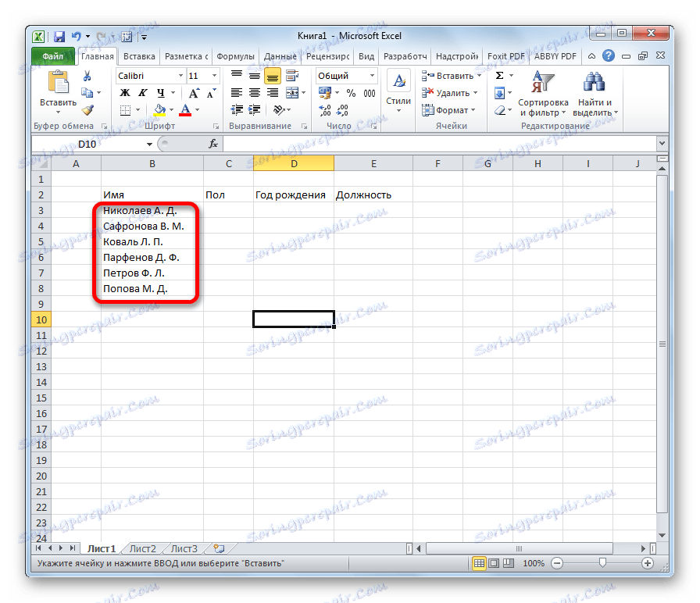
Task: Click the Clear eraser icon
Action: (x=500, y=110)
